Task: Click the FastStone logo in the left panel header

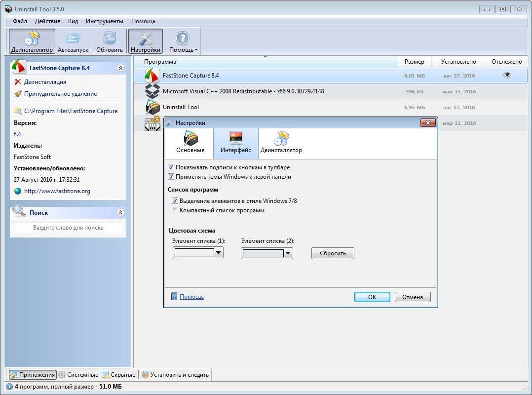Action: pyautogui.click(x=19, y=67)
